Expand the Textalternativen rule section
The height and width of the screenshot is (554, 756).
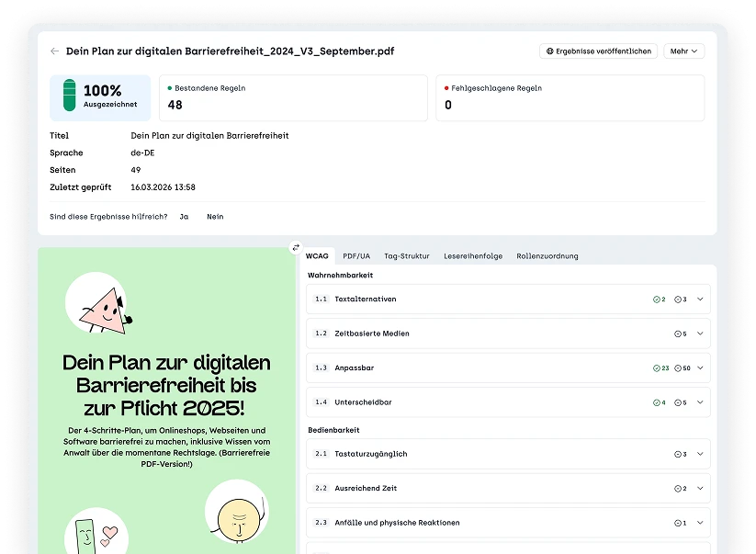[x=702, y=299]
